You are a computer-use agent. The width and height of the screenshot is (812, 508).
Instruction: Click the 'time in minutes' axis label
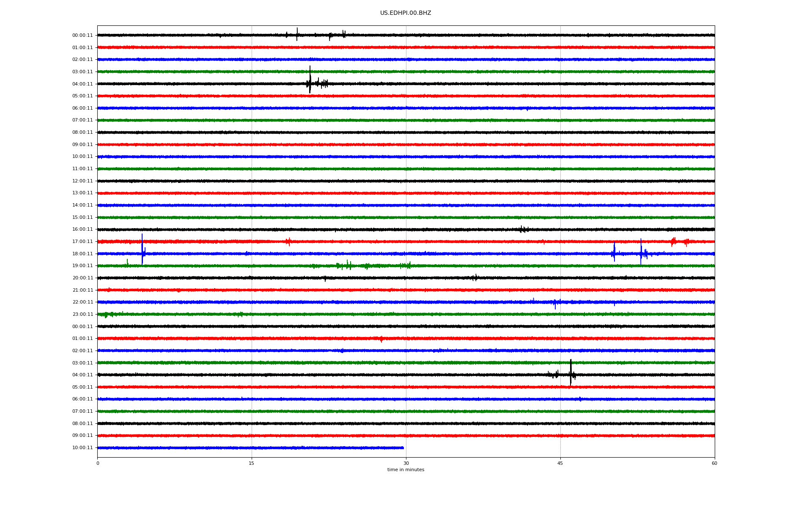pyautogui.click(x=406, y=470)
